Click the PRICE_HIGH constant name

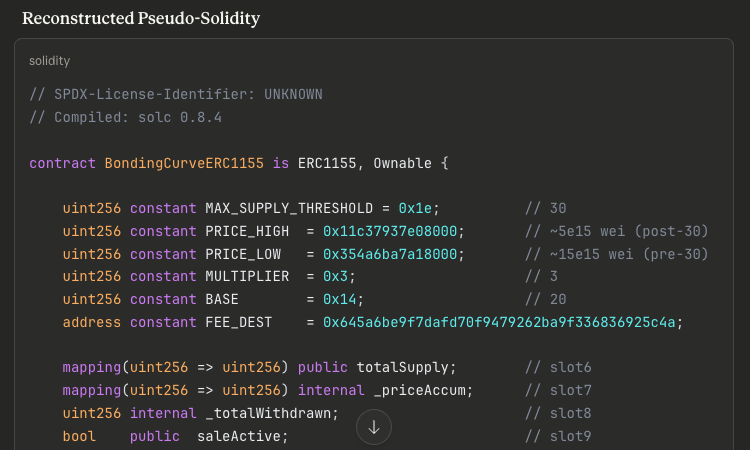pos(247,231)
